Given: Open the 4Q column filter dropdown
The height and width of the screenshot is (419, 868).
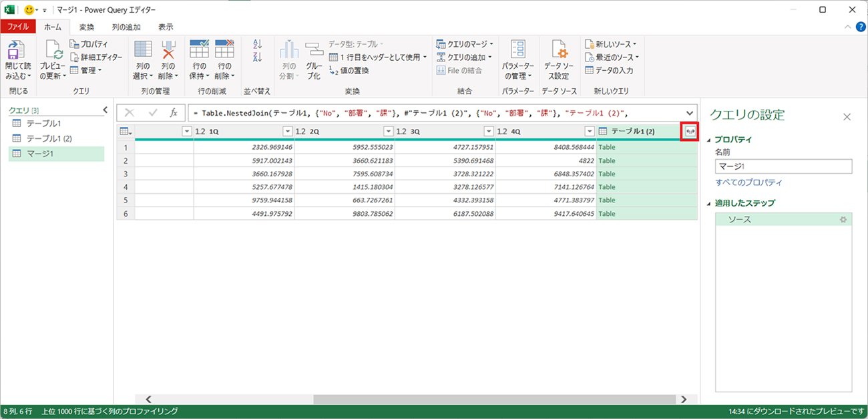Looking at the screenshot, I should point(590,132).
